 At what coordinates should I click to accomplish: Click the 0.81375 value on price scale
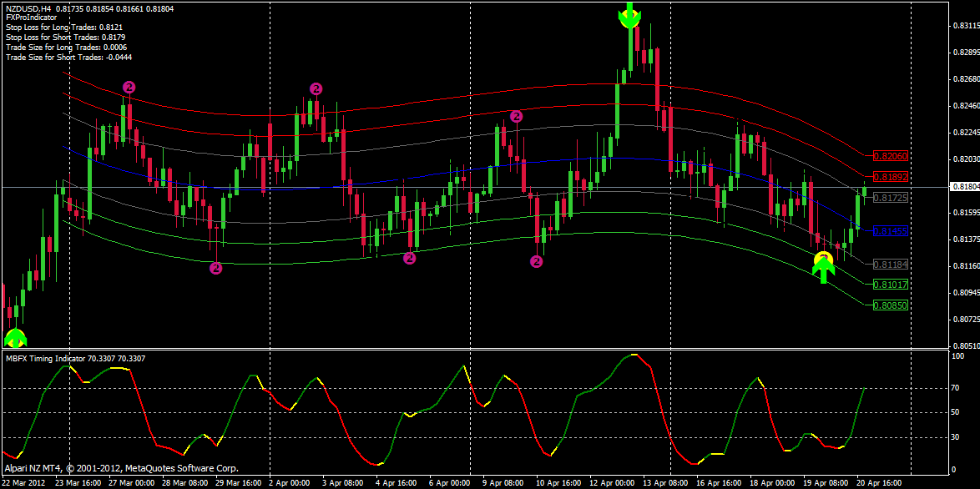tap(965, 239)
